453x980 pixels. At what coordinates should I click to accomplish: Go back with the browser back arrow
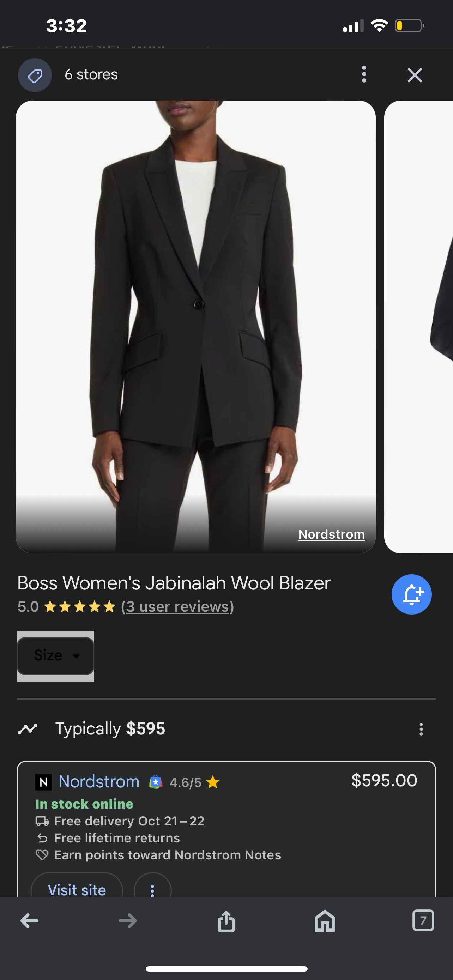(29, 921)
